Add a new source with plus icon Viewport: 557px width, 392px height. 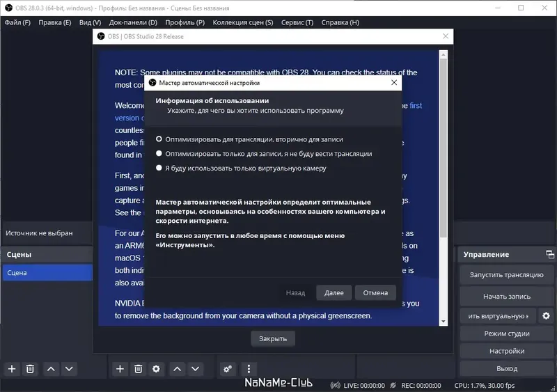pyautogui.click(x=120, y=369)
